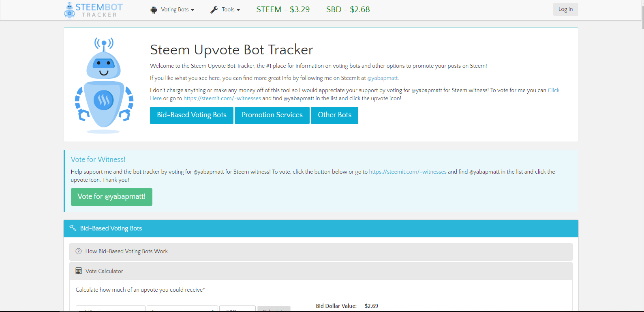Click the blue robot mascot image
The height and width of the screenshot is (312, 644).
(x=104, y=85)
